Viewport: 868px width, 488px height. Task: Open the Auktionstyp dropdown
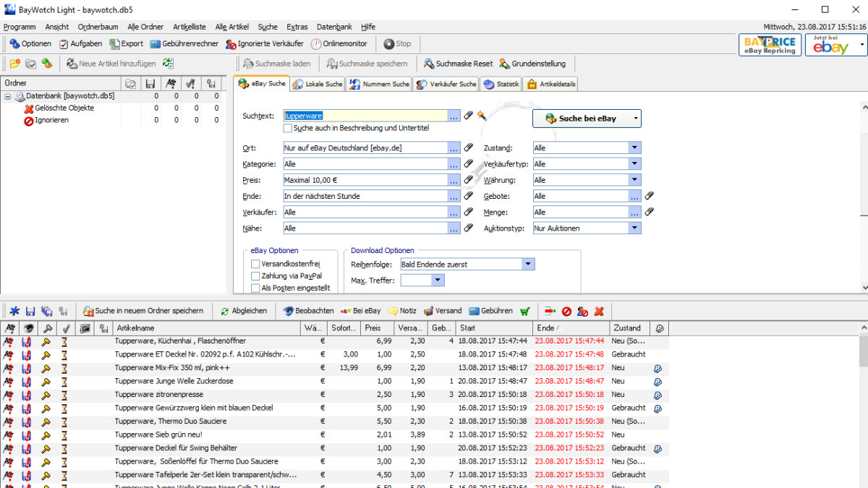coord(634,228)
